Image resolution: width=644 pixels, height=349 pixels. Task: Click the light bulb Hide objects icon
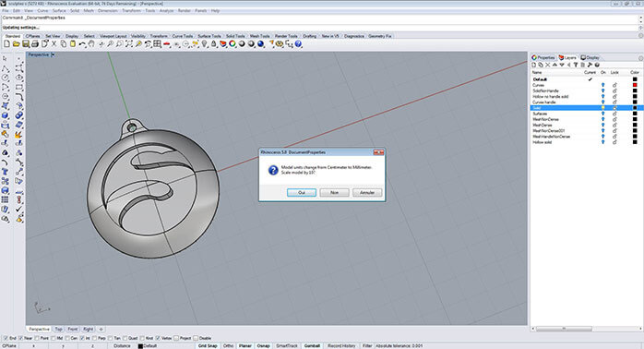pyautogui.click(x=204, y=43)
